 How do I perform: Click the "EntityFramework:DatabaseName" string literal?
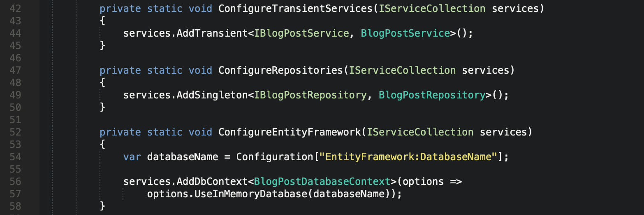tap(409, 157)
